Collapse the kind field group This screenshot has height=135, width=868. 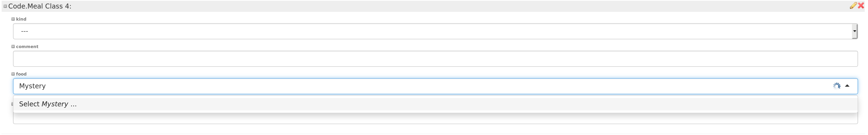tap(13, 19)
